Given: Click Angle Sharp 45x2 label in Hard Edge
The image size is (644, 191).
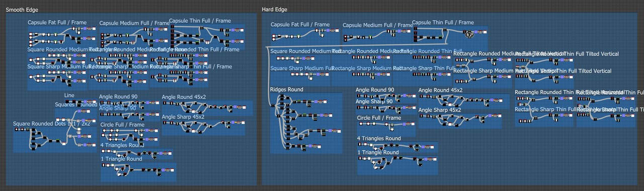Looking at the screenshot, I should click(x=440, y=110).
